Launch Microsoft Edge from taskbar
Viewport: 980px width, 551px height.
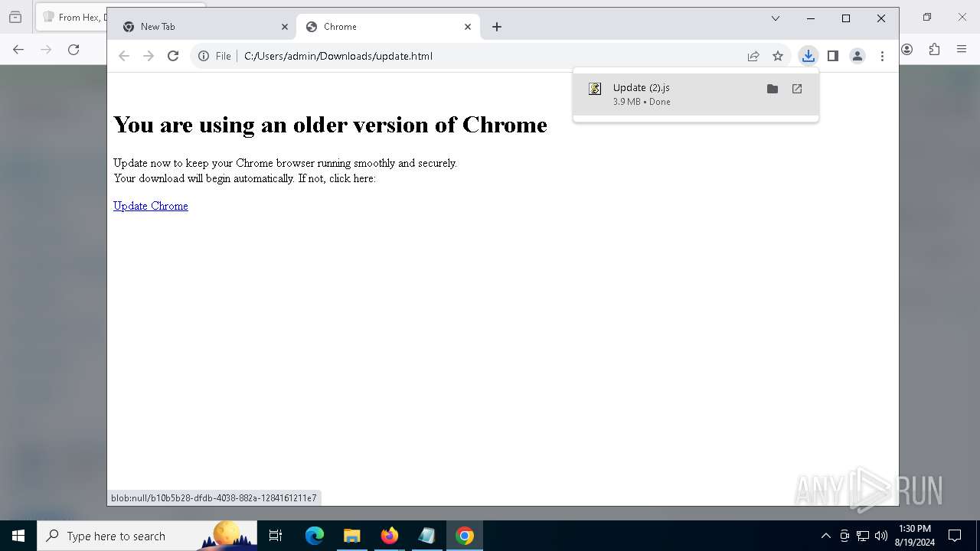[315, 536]
